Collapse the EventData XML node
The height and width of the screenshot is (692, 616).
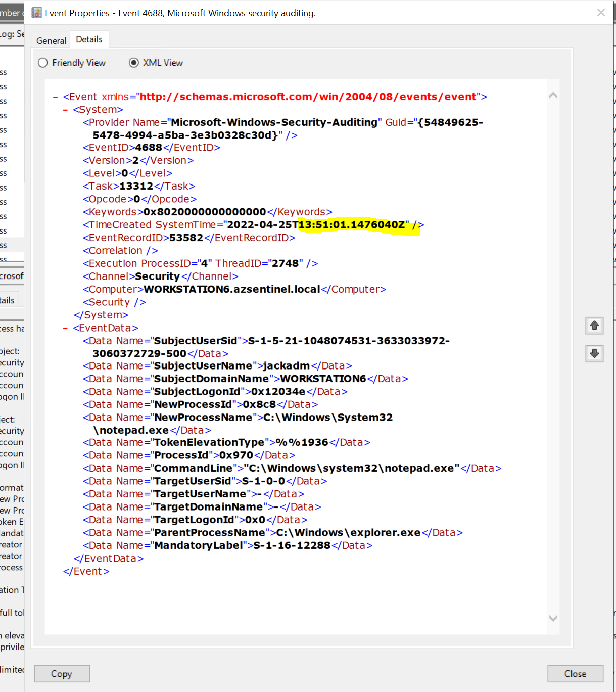point(65,328)
